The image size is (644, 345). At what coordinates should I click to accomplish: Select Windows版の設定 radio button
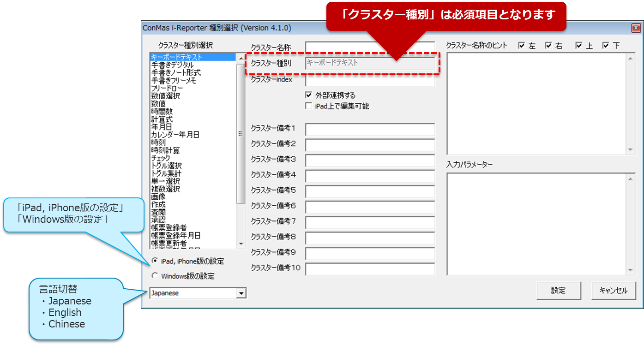[x=155, y=276]
